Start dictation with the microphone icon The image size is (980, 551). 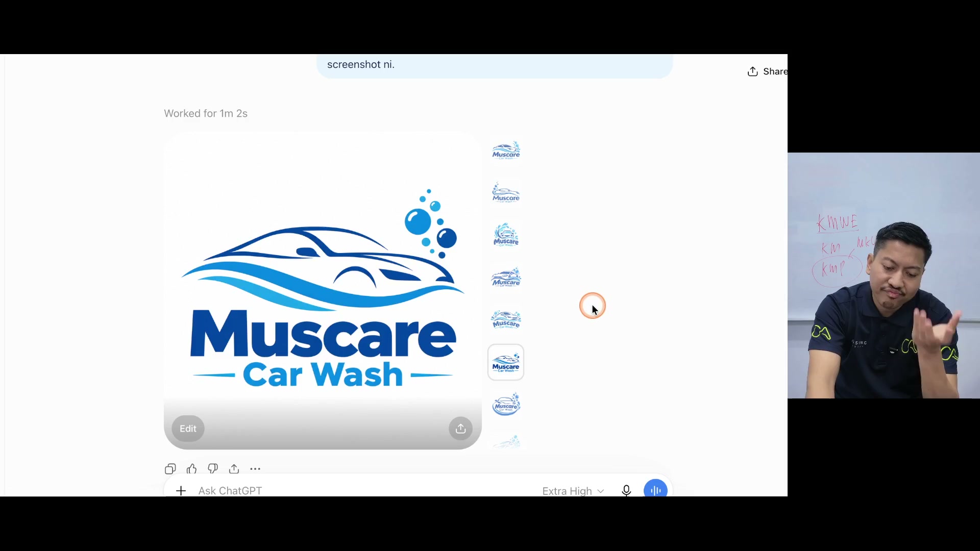pyautogui.click(x=626, y=491)
